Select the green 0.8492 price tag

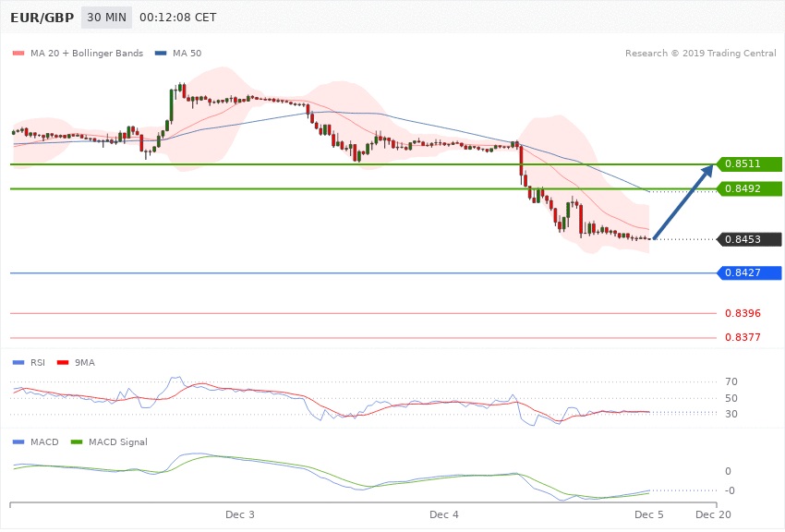pos(748,188)
